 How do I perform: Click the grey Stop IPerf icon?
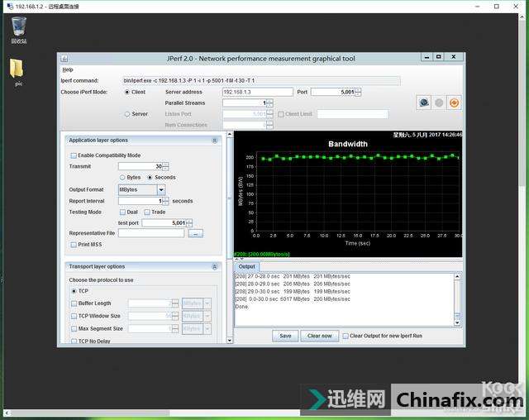pyautogui.click(x=439, y=103)
